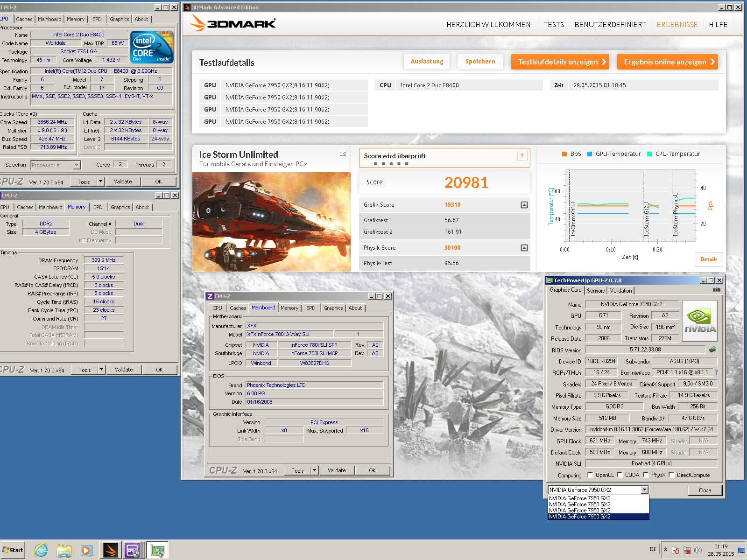Go to TESTS in 3DMark navigation

coord(554,25)
